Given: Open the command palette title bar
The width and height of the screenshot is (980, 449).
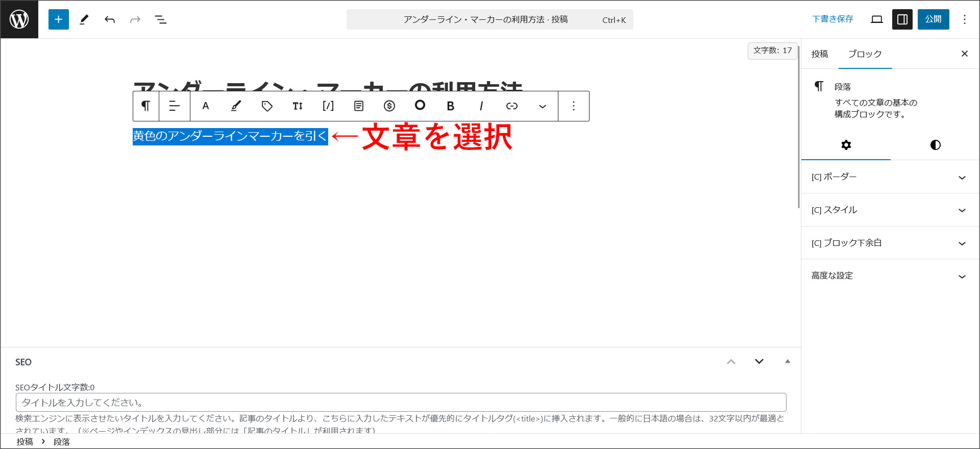Looking at the screenshot, I should pyautogui.click(x=490, y=19).
